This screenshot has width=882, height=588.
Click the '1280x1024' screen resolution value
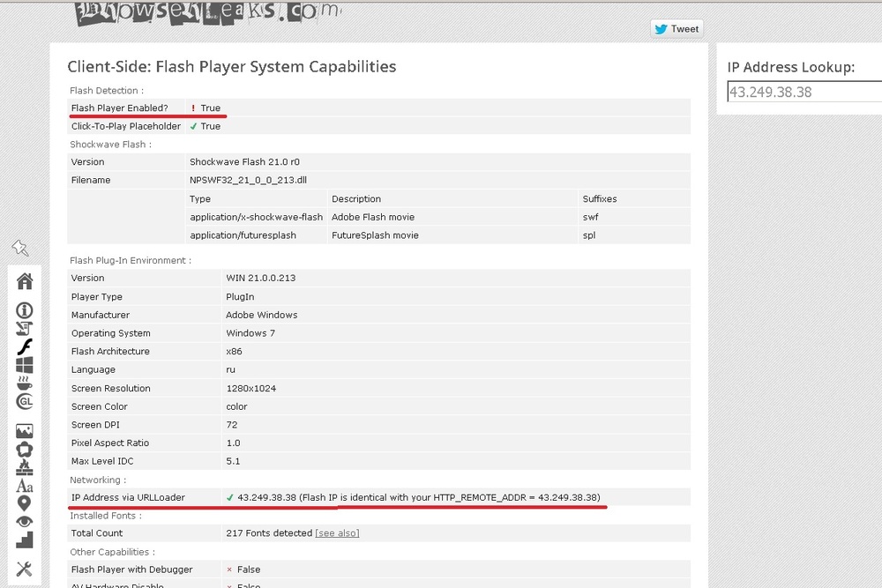(250, 389)
